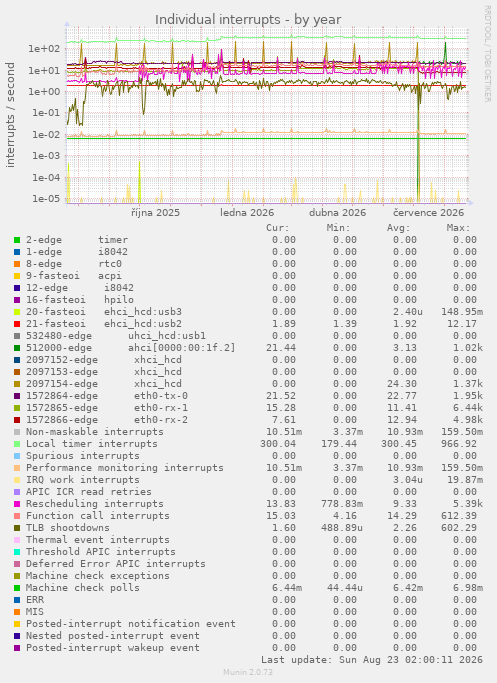Image resolution: width=497 pixels, height=683 pixels.
Task: Click the Function call interrupts label
Action: click(x=98, y=516)
